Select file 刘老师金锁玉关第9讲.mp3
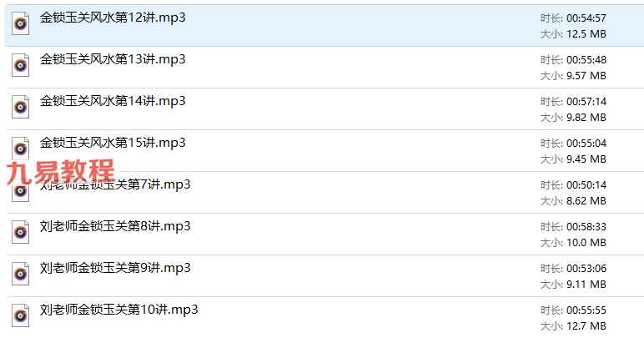This screenshot has height=343, width=644. pos(115,268)
